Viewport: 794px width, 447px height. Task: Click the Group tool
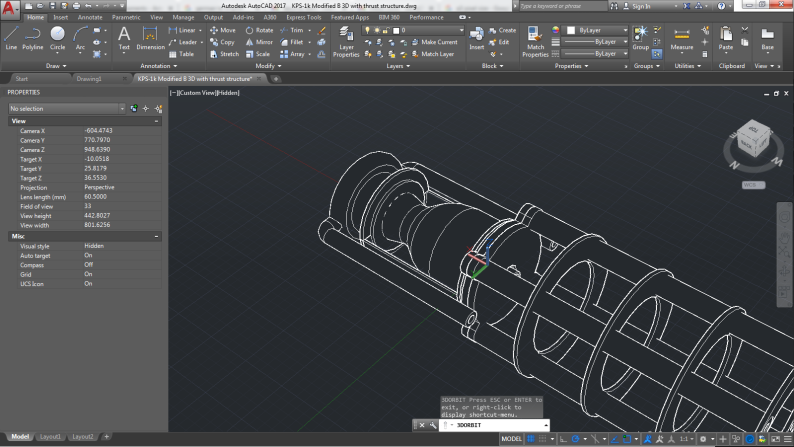pyautogui.click(x=641, y=38)
